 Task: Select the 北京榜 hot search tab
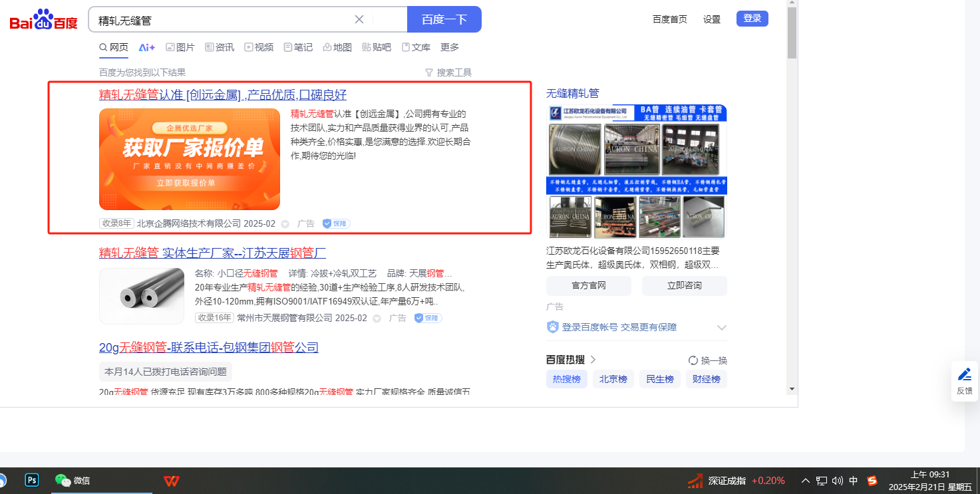tap(613, 379)
